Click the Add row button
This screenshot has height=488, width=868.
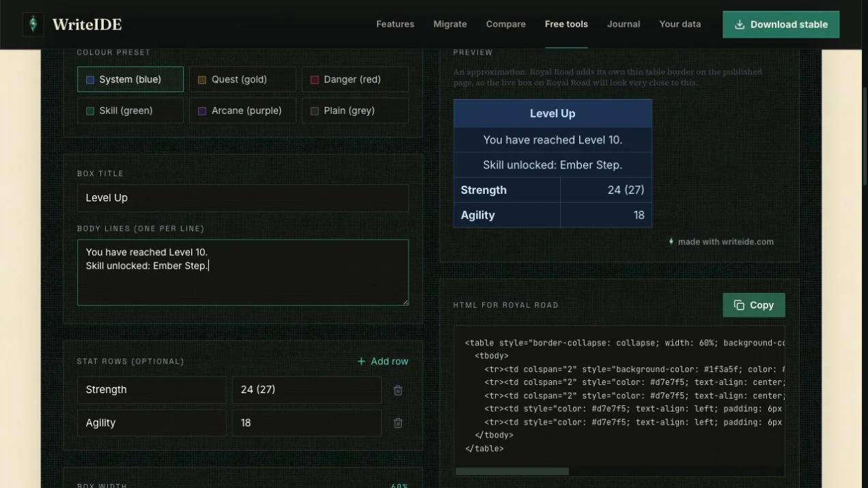coord(382,361)
